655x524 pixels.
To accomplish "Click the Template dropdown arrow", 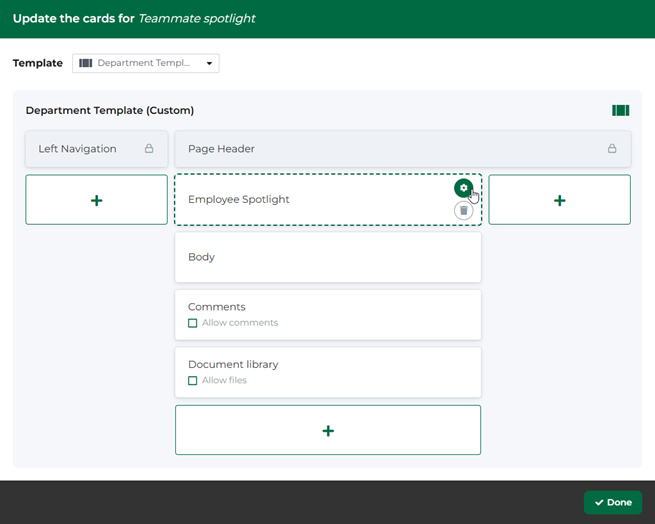I will click(209, 64).
